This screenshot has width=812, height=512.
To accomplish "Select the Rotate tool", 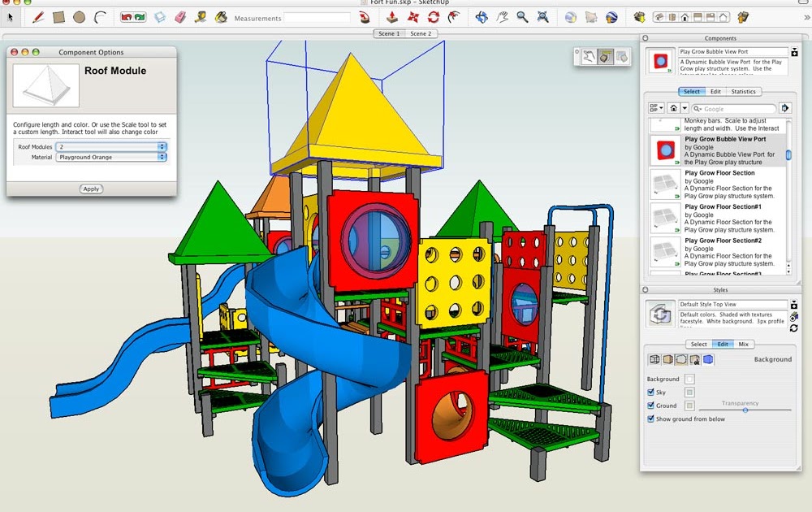I will click(434, 18).
